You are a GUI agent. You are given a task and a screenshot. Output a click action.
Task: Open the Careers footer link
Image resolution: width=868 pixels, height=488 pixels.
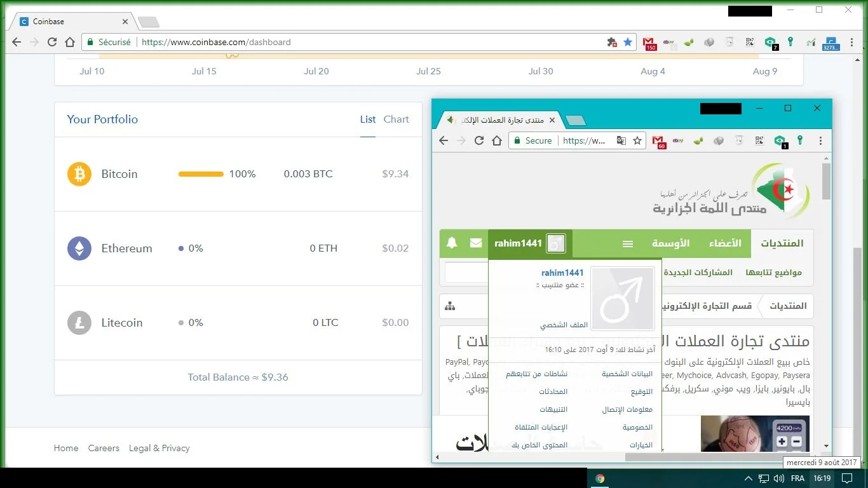104,448
